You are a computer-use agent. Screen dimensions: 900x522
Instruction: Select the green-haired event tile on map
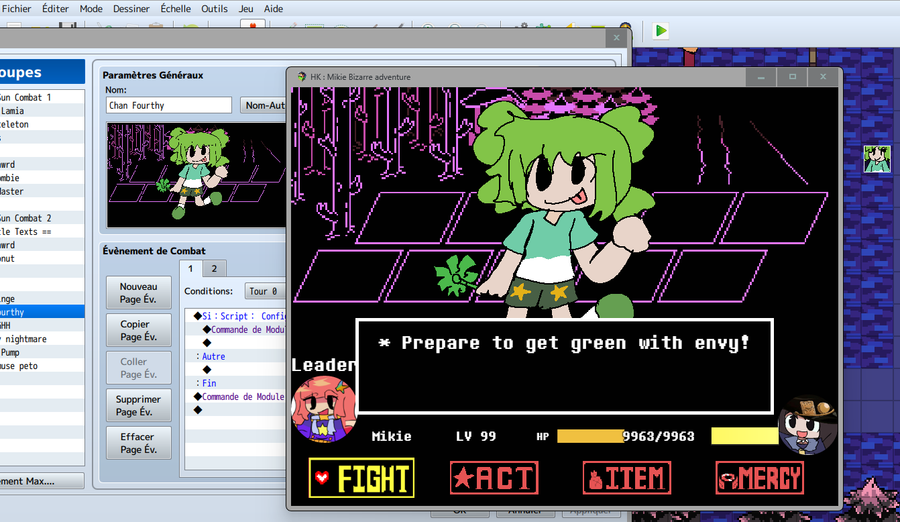(x=877, y=159)
